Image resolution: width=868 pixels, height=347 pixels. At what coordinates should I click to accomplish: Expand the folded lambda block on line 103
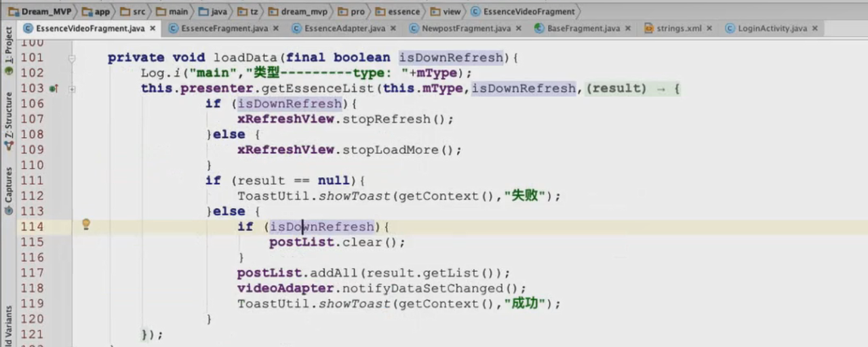(x=71, y=89)
